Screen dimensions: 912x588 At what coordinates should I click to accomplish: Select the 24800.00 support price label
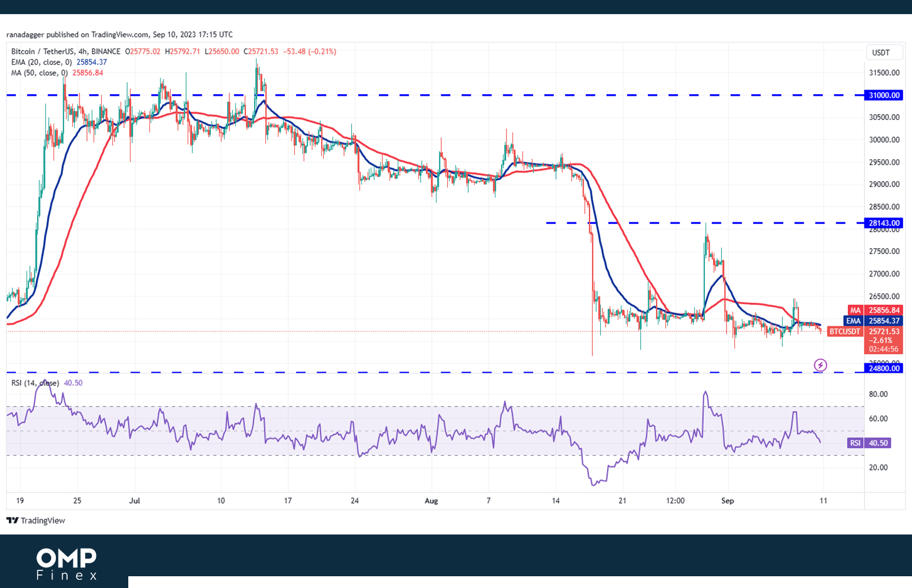pos(884,368)
